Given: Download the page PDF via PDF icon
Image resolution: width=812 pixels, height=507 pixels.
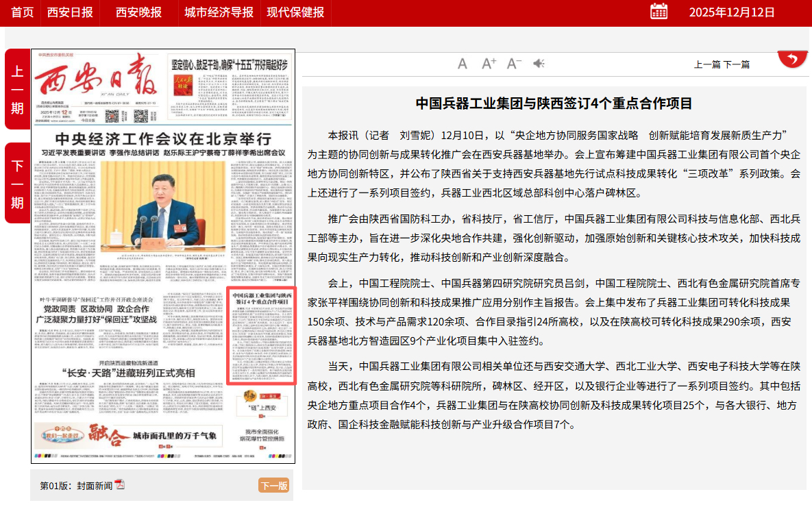Looking at the screenshot, I should 120,485.
